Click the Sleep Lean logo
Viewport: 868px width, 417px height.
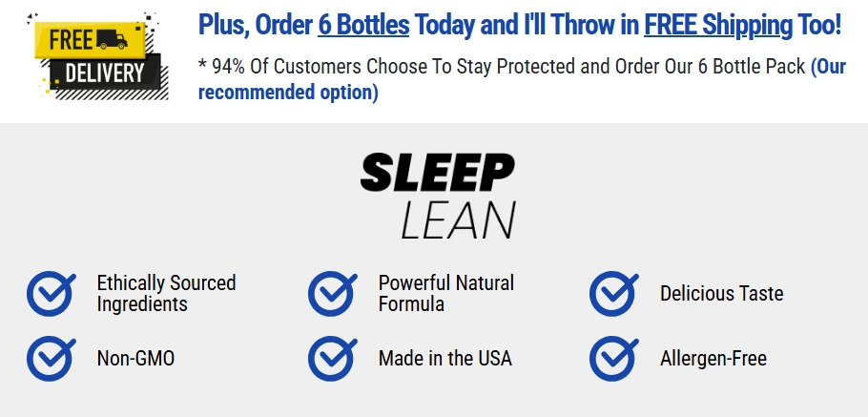(x=437, y=196)
